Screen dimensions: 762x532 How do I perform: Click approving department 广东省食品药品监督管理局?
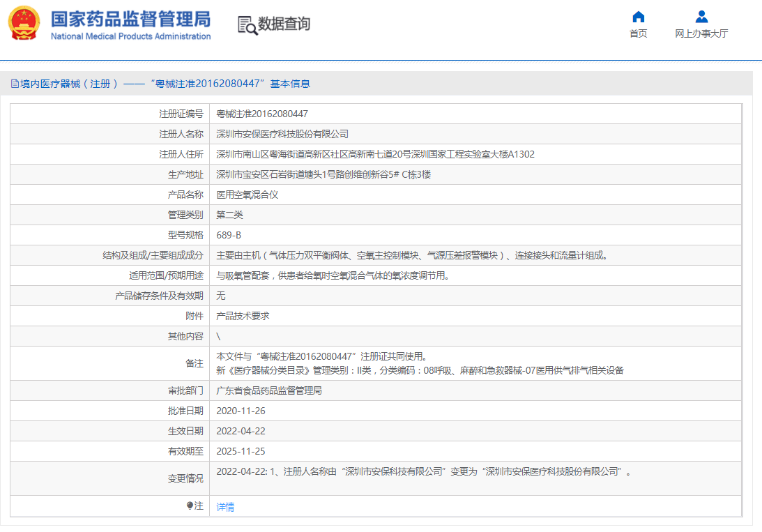pos(268,390)
